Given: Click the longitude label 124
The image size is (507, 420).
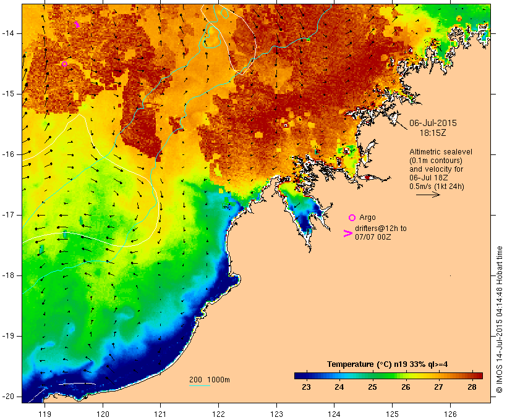Looking at the screenshot, I should pyautogui.click(x=334, y=414).
